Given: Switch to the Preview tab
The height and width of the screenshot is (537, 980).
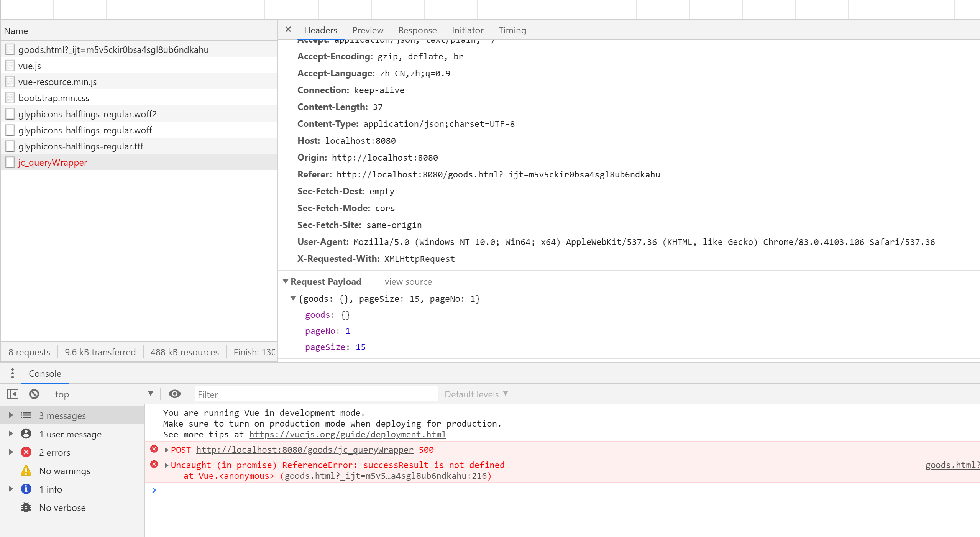Looking at the screenshot, I should click(x=368, y=30).
